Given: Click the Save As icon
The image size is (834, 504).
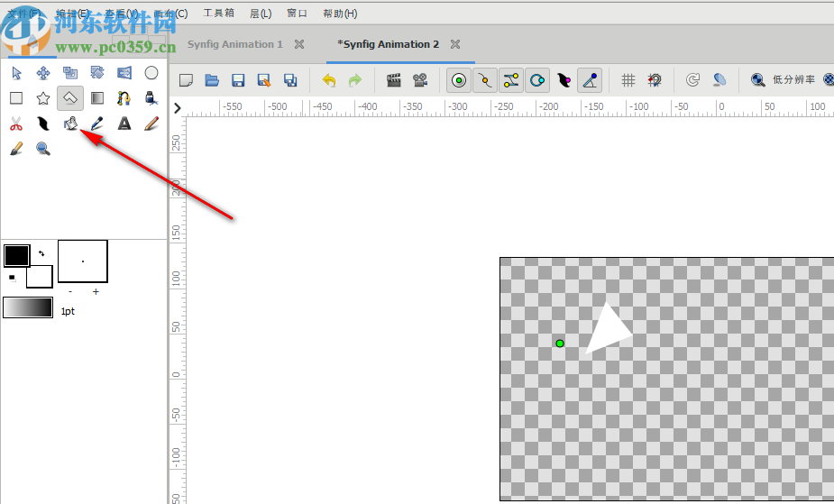Looking at the screenshot, I should pos(264,80).
